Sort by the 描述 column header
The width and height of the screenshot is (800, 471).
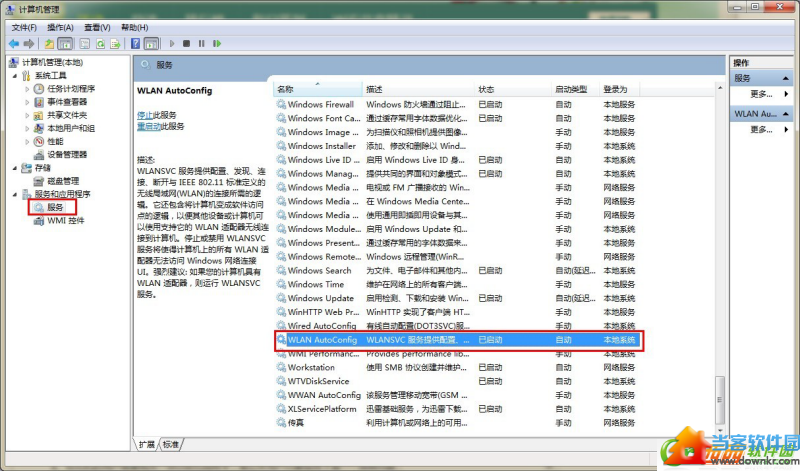pyautogui.click(x=418, y=89)
